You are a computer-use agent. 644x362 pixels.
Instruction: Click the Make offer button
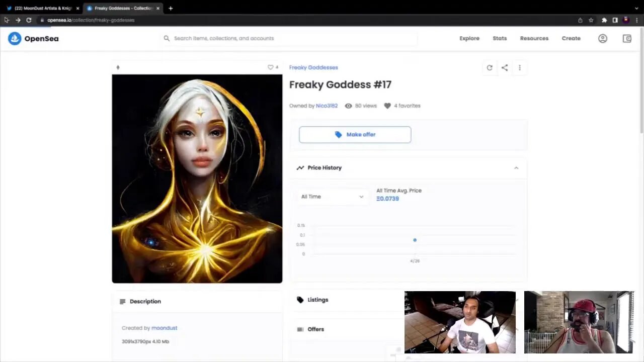click(355, 135)
